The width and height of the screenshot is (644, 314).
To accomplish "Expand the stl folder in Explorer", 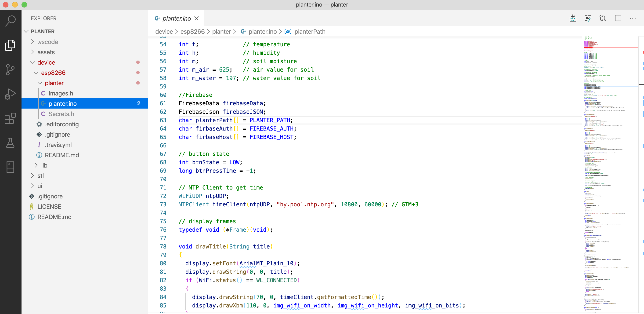I will [x=40, y=176].
